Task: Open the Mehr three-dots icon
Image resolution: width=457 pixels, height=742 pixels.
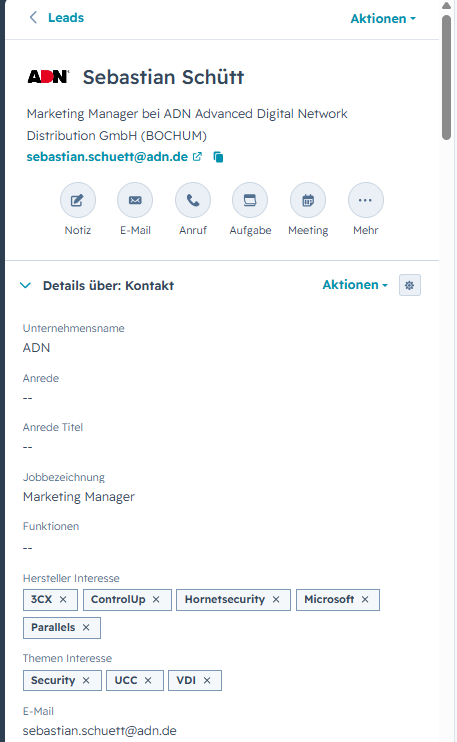Action: (x=366, y=200)
